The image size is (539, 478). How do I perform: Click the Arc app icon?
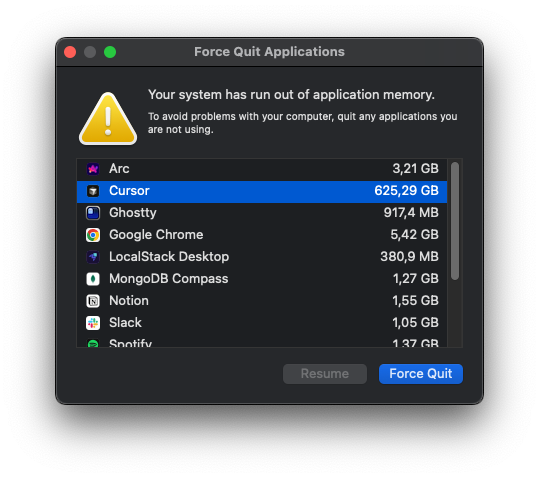(93, 169)
